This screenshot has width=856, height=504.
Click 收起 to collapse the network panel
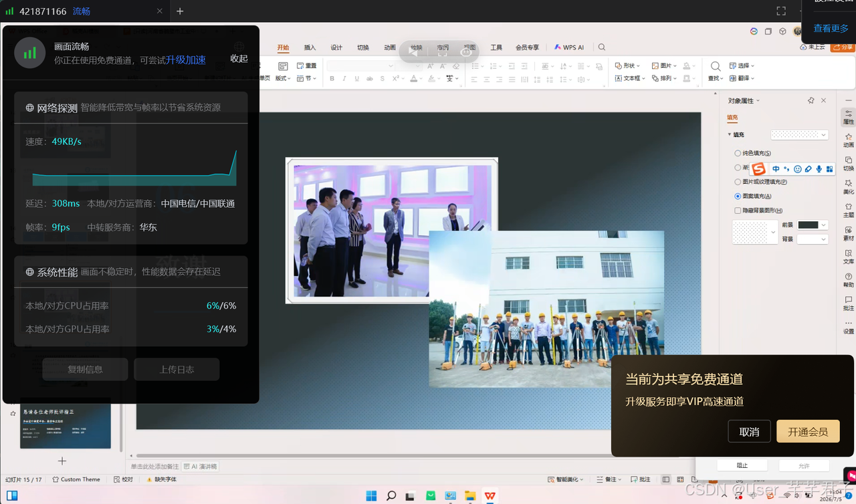[x=239, y=59]
